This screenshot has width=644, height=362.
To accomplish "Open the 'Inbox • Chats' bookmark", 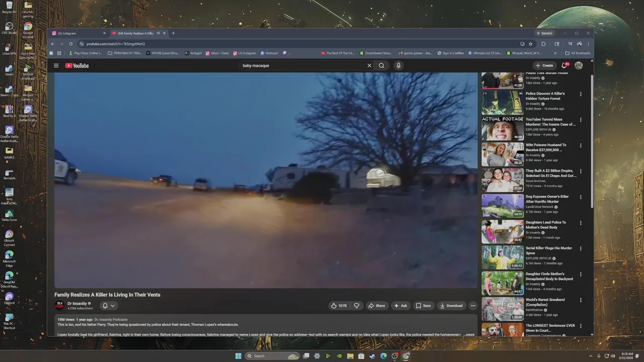I will pos(217,53).
